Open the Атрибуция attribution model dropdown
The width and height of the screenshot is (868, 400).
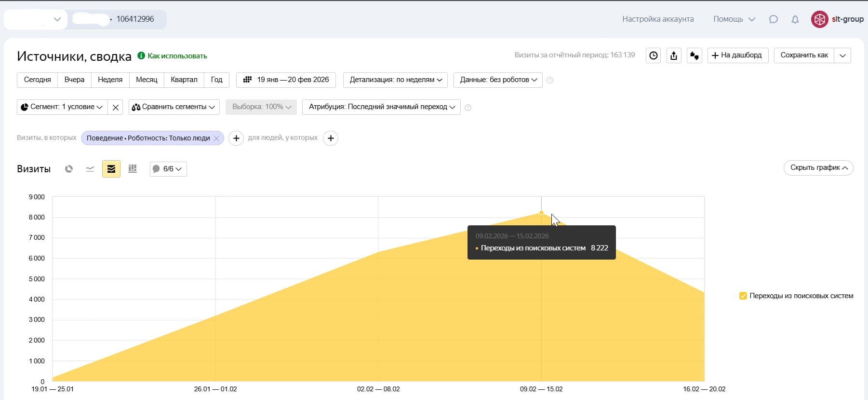[381, 107]
